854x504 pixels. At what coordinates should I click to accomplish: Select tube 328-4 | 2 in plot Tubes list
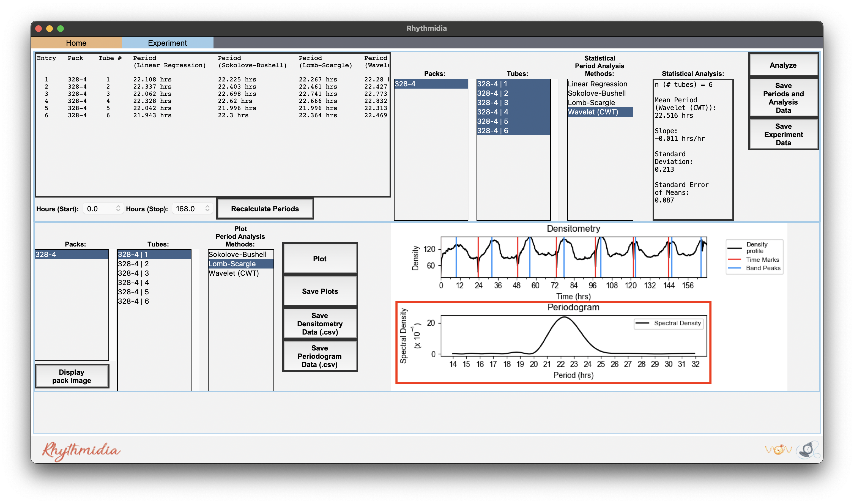click(154, 264)
